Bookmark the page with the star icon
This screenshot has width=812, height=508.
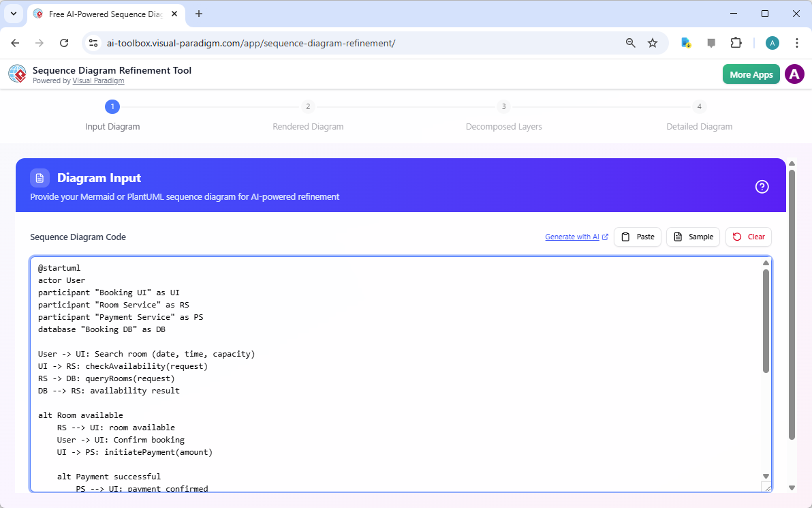click(653, 42)
